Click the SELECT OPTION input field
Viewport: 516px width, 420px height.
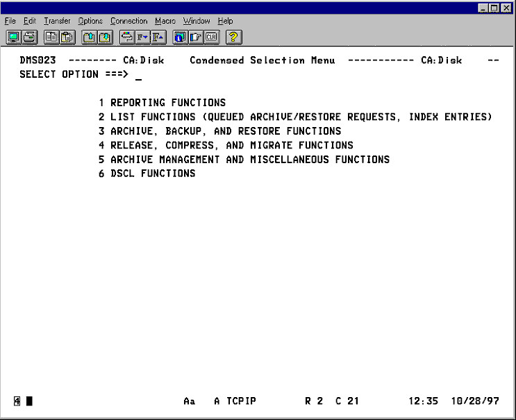(x=138, y=75)
